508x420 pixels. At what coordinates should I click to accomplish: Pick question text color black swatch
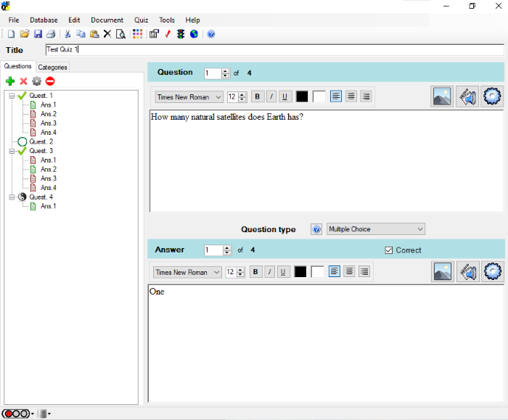(x=302, y=96)
